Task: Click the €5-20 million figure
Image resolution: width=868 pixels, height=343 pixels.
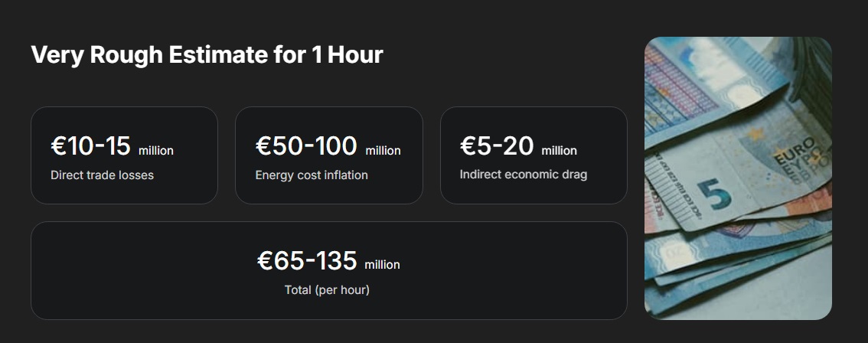Action: tap(519, 146)
